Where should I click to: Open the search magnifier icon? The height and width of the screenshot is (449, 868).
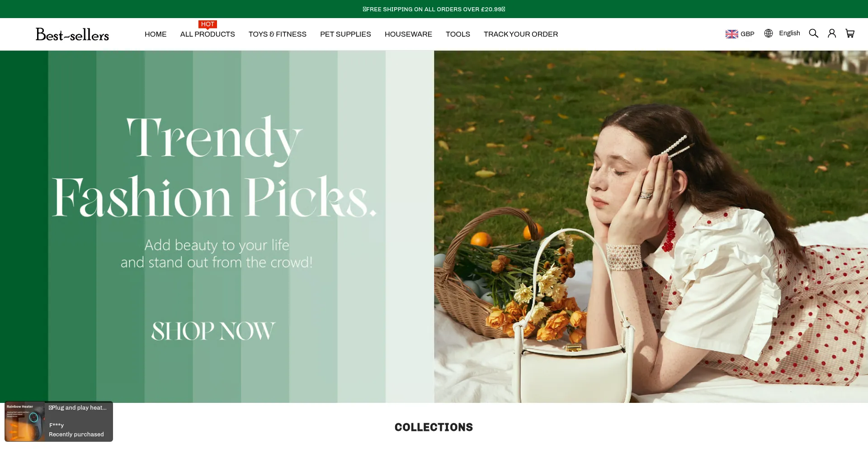813,33
